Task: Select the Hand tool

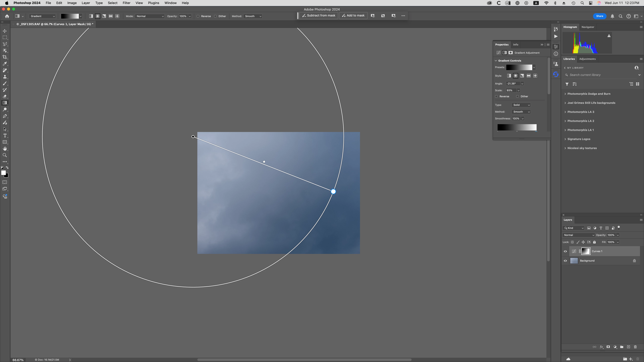Action: [x=5, y=149]
